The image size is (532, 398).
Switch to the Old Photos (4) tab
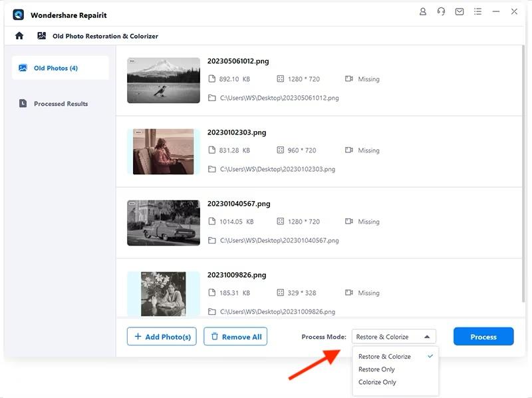click(x=60, y=68)
